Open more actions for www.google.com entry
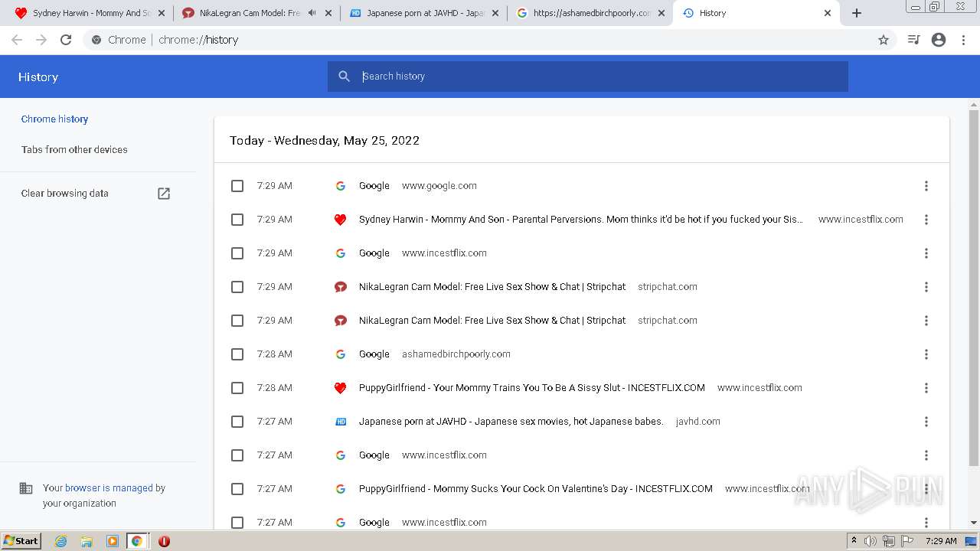Image resolution: width=980 pixels, height=551 pixels. pos(926,186)
